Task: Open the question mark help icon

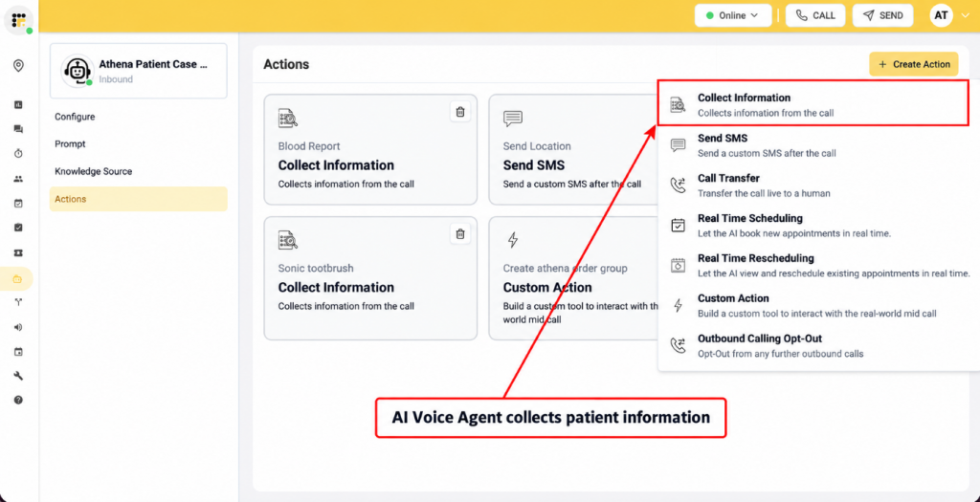Action: (18, 401)
